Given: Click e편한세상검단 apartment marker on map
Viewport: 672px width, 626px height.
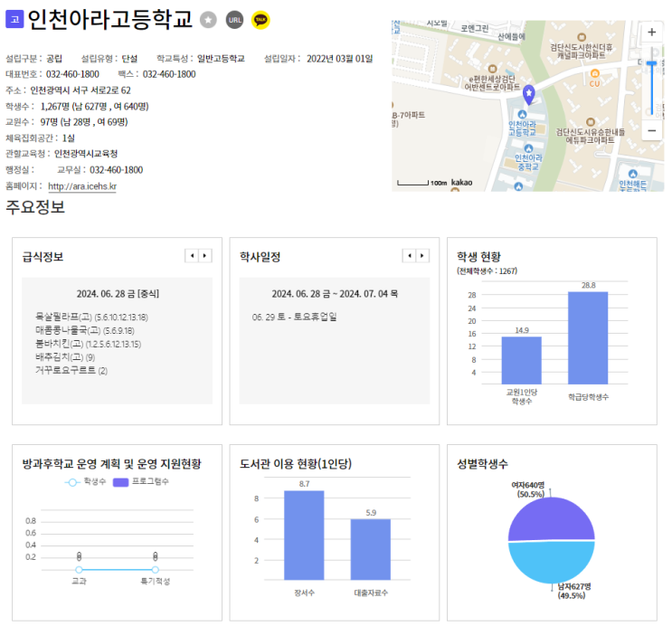Looking at the screenshot, I should click(492, 69).
